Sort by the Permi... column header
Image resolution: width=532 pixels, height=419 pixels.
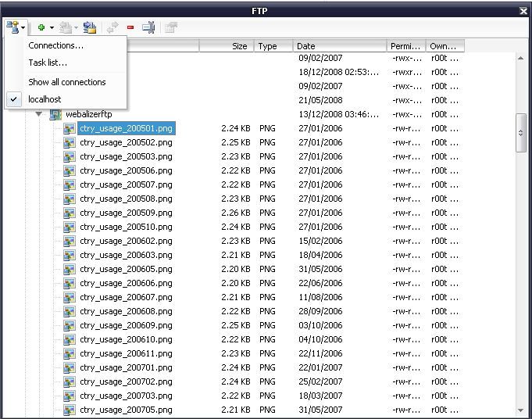pos(405,46)
